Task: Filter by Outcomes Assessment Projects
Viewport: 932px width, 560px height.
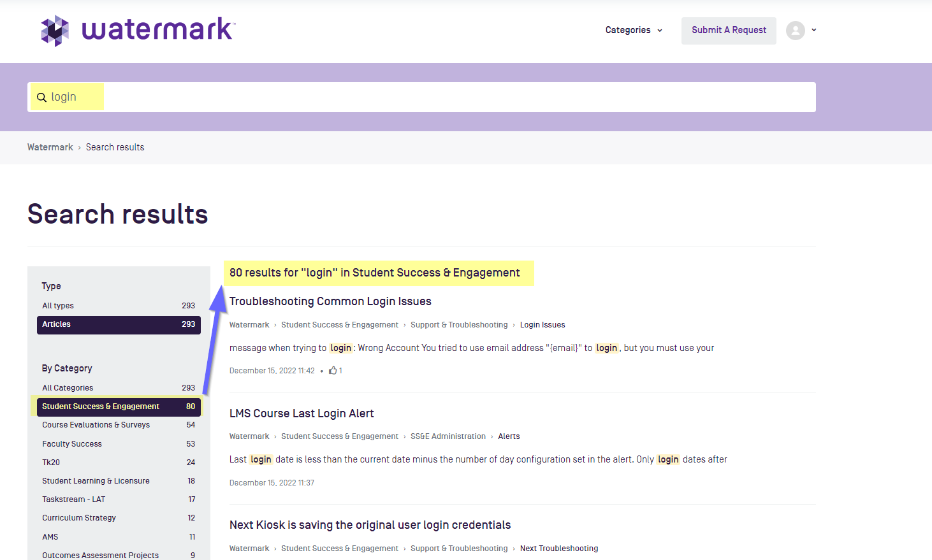Action: point(119,555)
